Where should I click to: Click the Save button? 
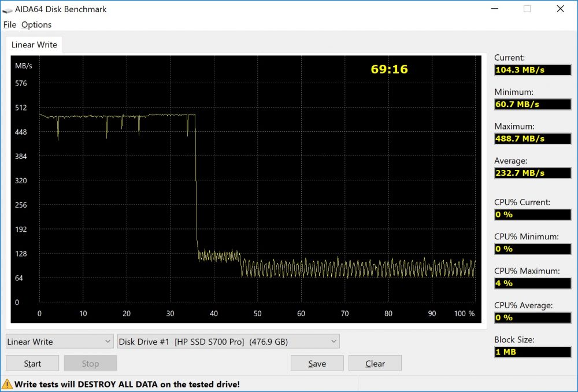[x=317, y=363]
